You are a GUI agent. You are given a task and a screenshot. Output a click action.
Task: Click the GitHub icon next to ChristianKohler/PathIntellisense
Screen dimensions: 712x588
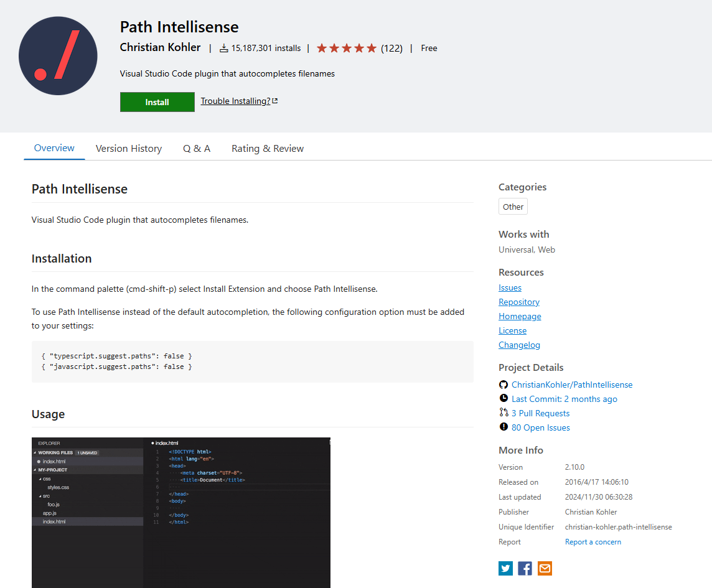point(503,385)
